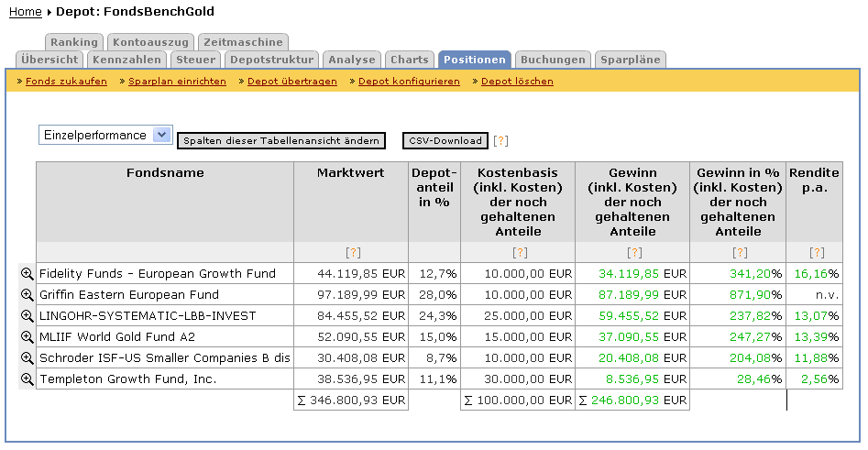Open help [?] under Gewinn (inkl. Kosten) column

click(634, 252)
